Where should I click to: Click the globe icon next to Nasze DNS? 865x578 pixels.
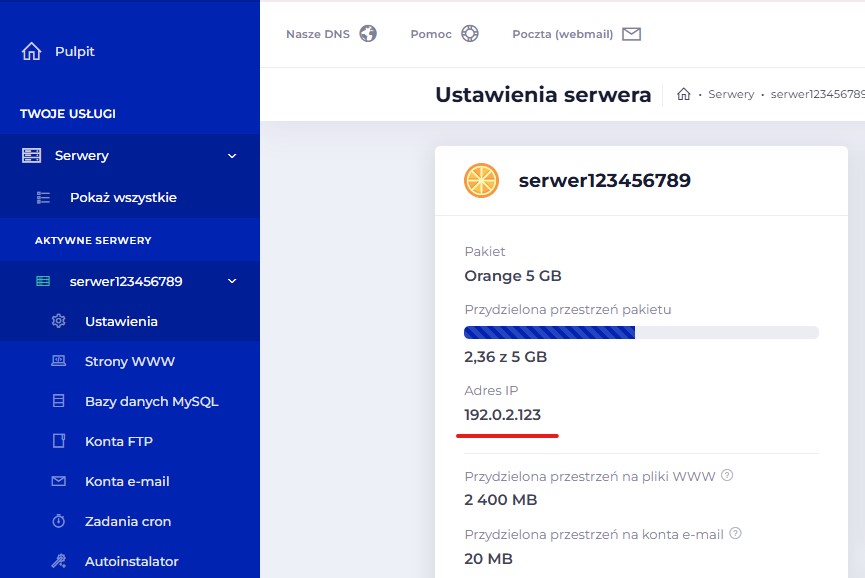coord(368,34)
